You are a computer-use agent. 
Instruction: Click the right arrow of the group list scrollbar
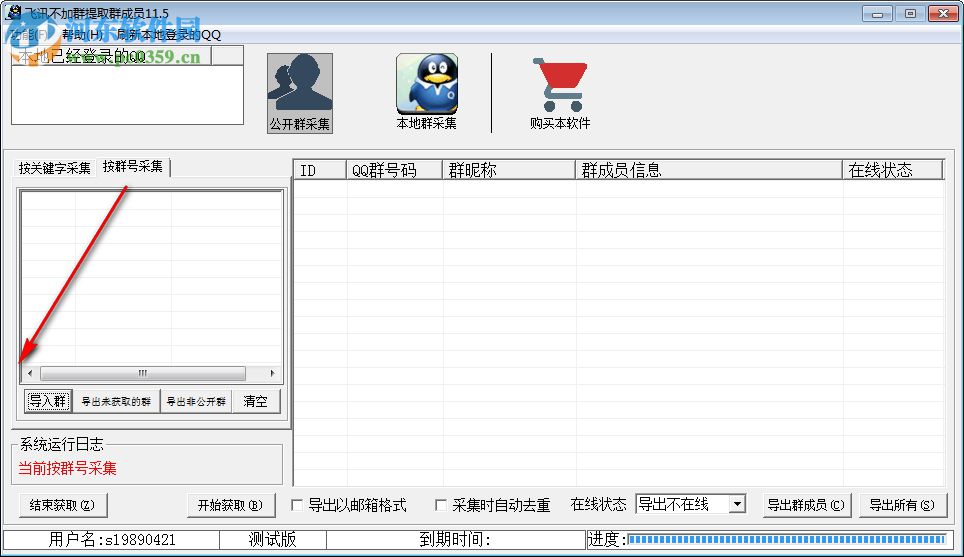click(272, 373)
